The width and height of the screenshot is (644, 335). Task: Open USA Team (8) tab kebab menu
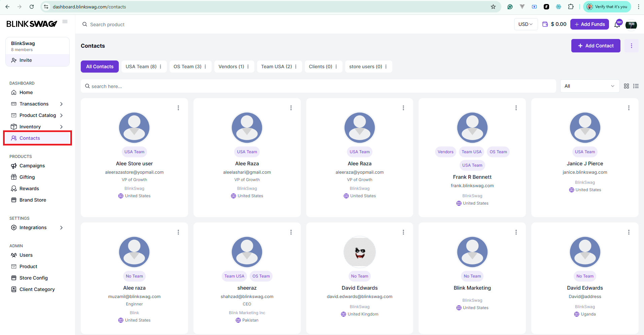[x=160, y=67]
